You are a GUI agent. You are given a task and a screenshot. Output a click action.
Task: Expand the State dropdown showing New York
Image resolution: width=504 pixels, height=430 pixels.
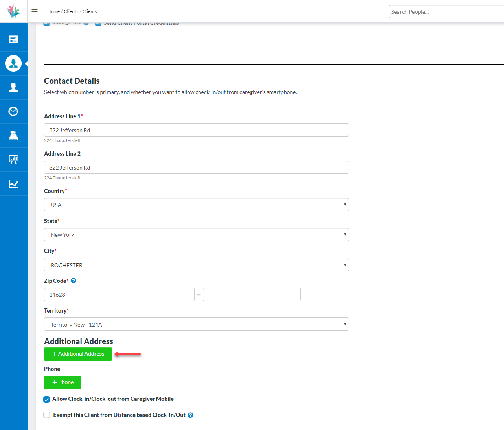click(x=196, y=235)
